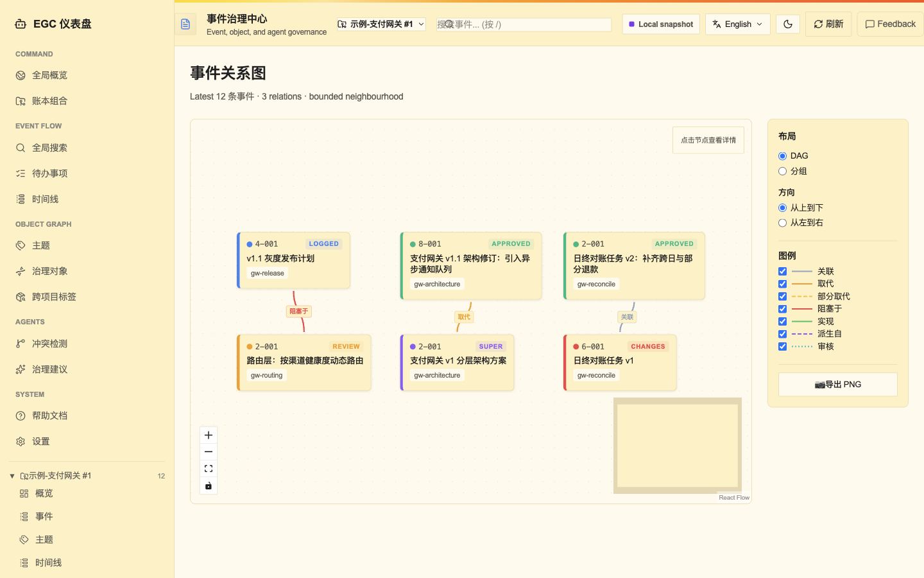924x578 pixels.
Task: Open the 示例-支付网关 #1 project dropdown
Action: pos(381,24)
